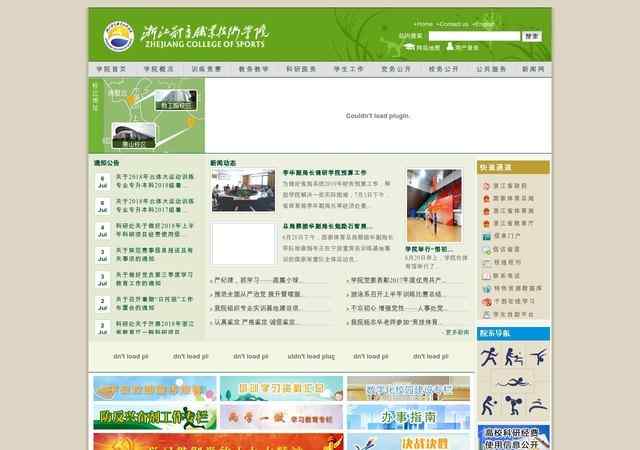Open the 办事指南 banner

pyautogui.click(x=409, y=417)
